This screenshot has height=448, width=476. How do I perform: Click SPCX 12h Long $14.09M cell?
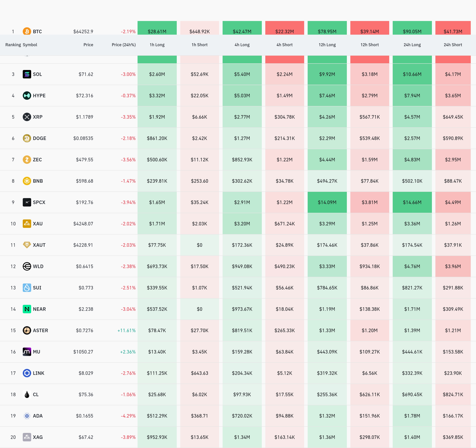(327, 202)
